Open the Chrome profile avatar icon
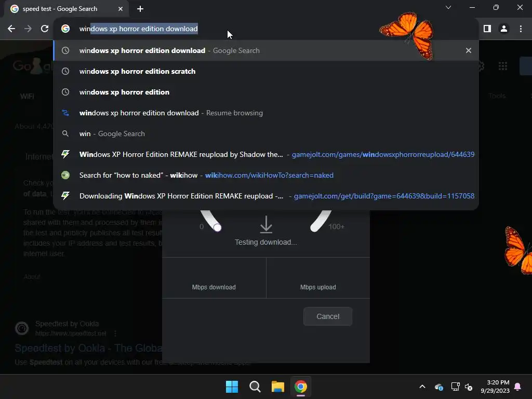Viewport: 532px width, 399px height. point(504,29)
